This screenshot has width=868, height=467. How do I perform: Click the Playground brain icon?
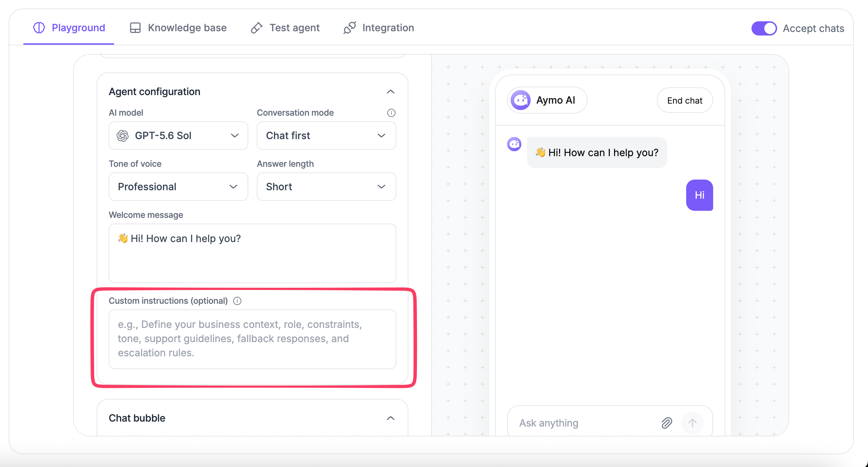39,28
